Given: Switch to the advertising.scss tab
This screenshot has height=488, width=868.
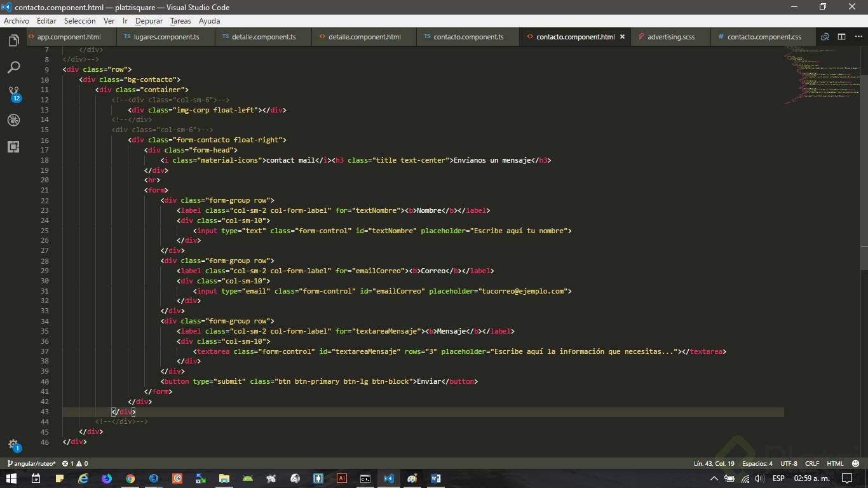Looking at the screenshot, I should tap(670, 37).
